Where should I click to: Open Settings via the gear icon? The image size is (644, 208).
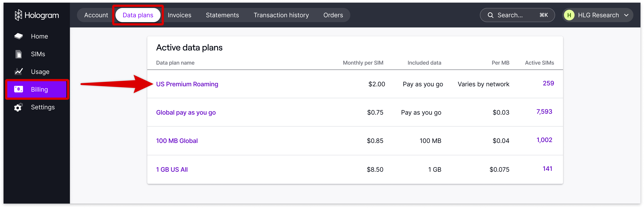click(x=18, y=107)
